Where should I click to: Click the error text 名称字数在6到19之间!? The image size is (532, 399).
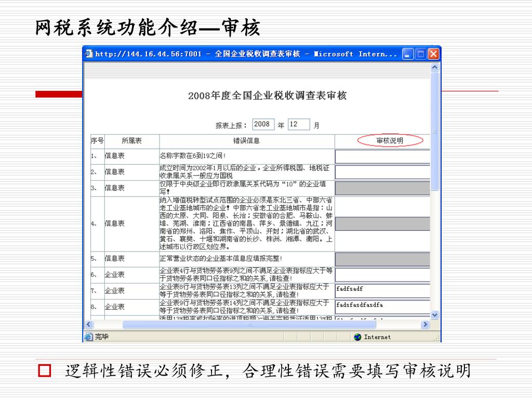coord(192,156)
